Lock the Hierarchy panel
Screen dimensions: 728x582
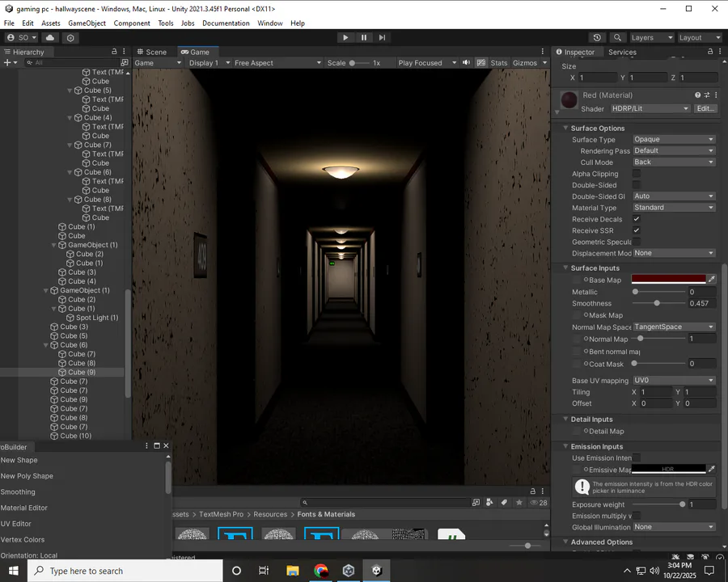114,51
